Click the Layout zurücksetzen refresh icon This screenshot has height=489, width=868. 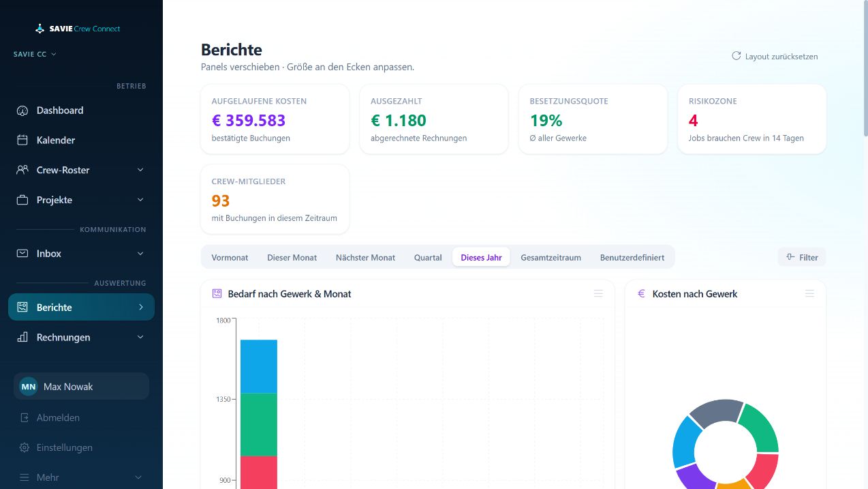tap(736, 56)
